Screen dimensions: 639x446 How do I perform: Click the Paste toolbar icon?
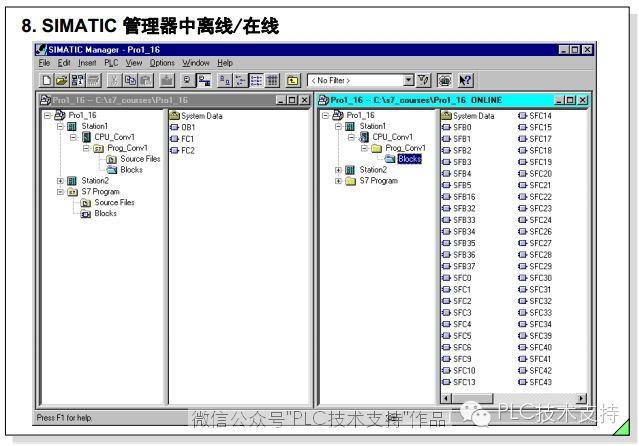coord(146,80)
